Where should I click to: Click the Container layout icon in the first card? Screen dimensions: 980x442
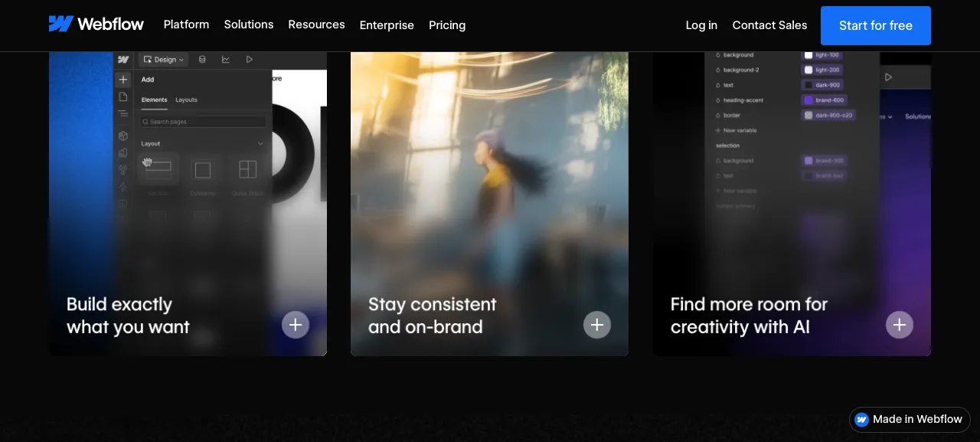[x=203, y=169]
